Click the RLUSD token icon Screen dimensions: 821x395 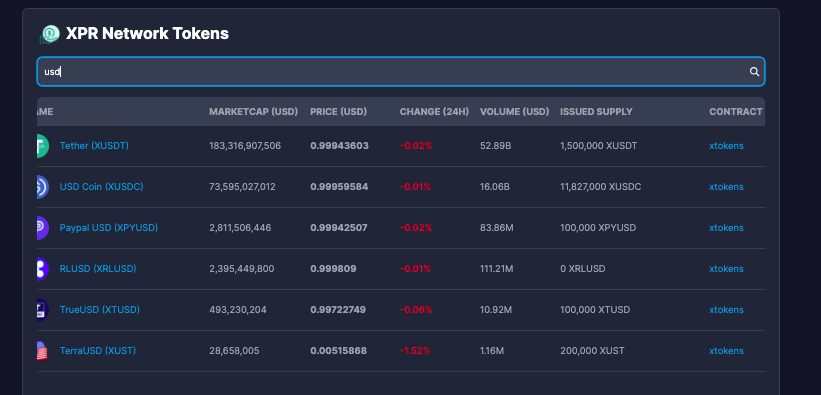(x=43, y=269)
